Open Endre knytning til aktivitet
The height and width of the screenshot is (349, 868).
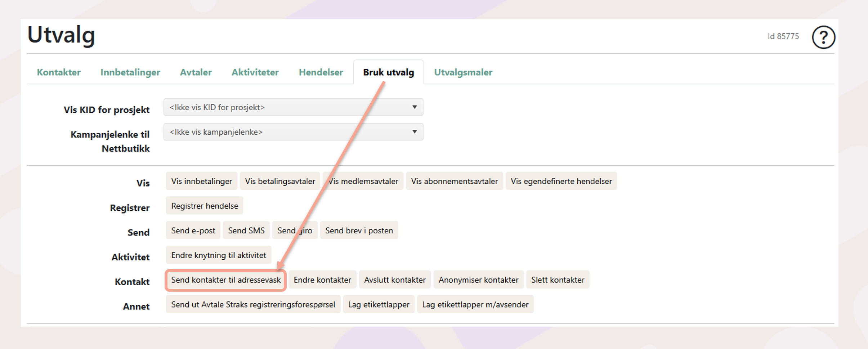pyautogui.click(x=219, y=255)
